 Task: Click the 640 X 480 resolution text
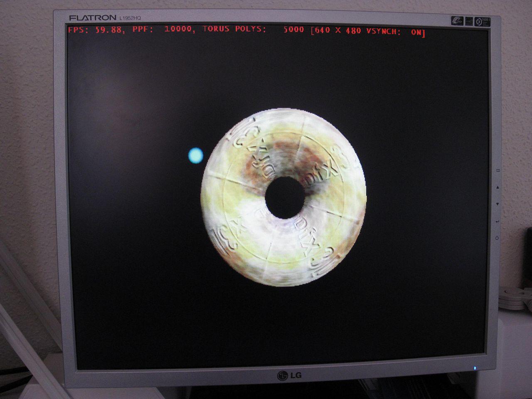tap(337, 30)
